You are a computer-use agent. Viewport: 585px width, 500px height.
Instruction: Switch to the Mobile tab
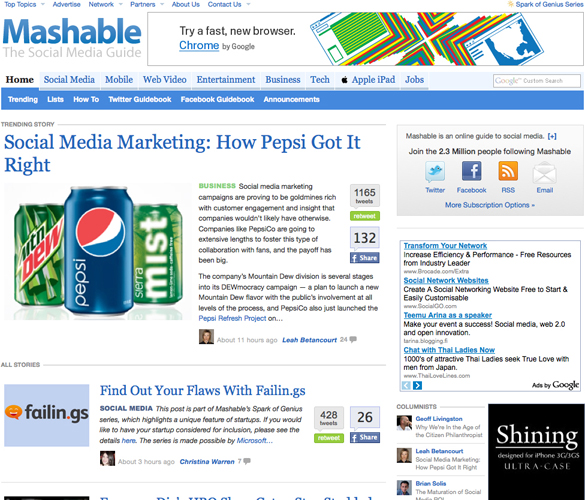(x=119, y=80)
